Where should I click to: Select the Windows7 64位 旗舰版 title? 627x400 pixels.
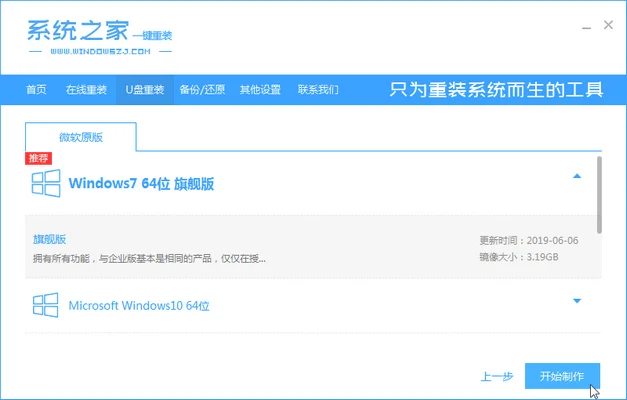pos(142,184)
